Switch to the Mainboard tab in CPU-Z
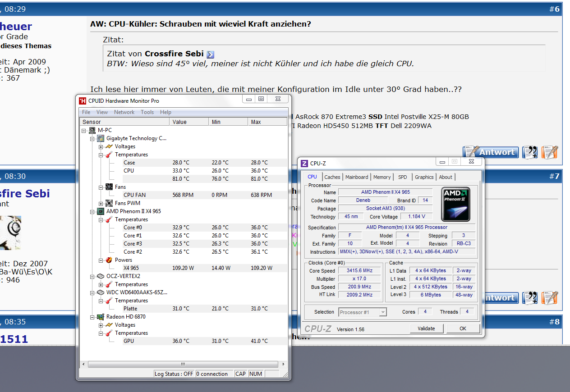 coord(357,177)
